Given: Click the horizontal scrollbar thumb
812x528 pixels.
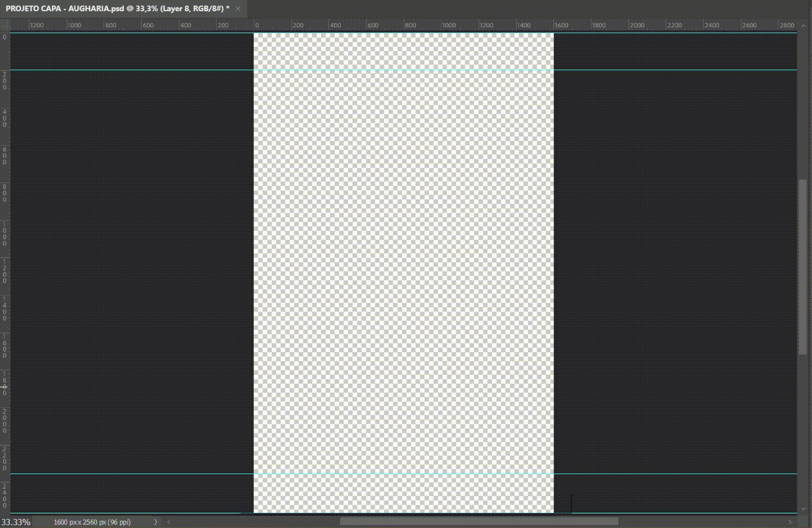Looking at the screenshot, I should (479, 522).
